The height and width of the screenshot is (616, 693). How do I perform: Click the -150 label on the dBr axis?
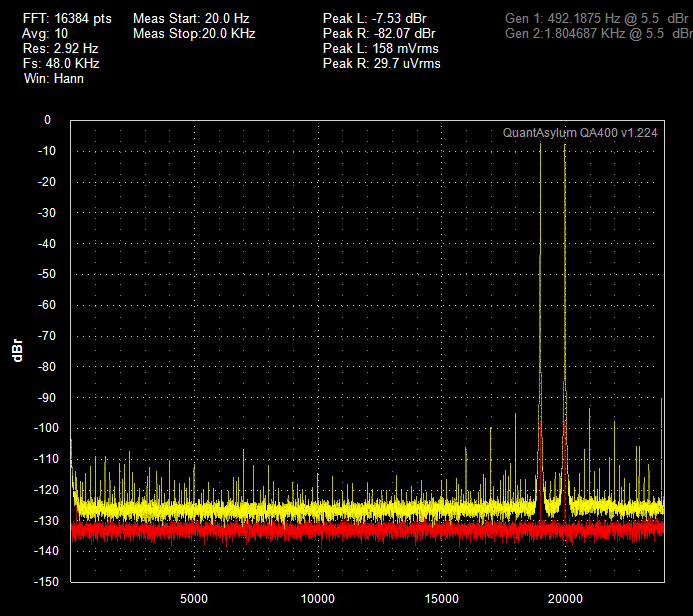tap(46, 582)
